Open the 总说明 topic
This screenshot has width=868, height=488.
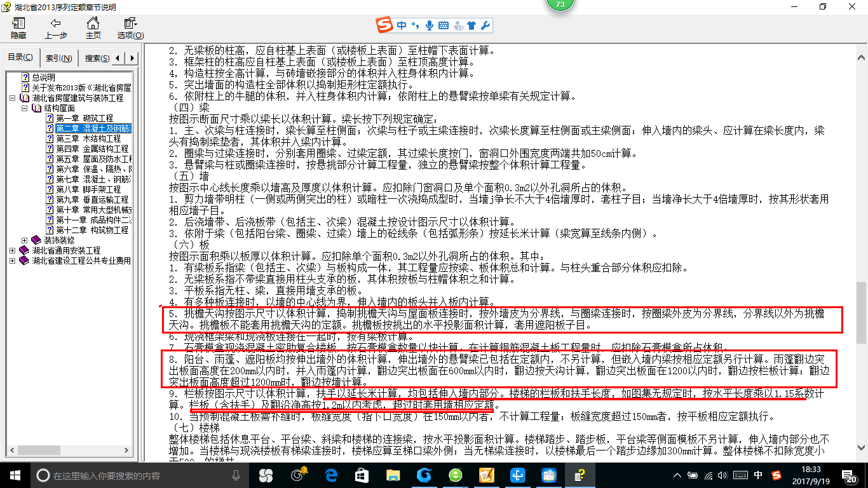coord(43,78)
